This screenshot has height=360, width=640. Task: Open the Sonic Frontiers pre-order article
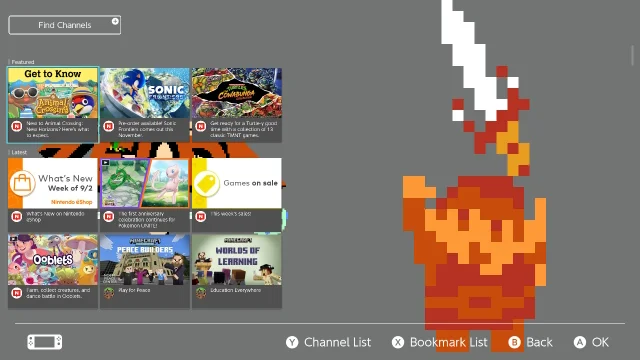click(145, 105)
